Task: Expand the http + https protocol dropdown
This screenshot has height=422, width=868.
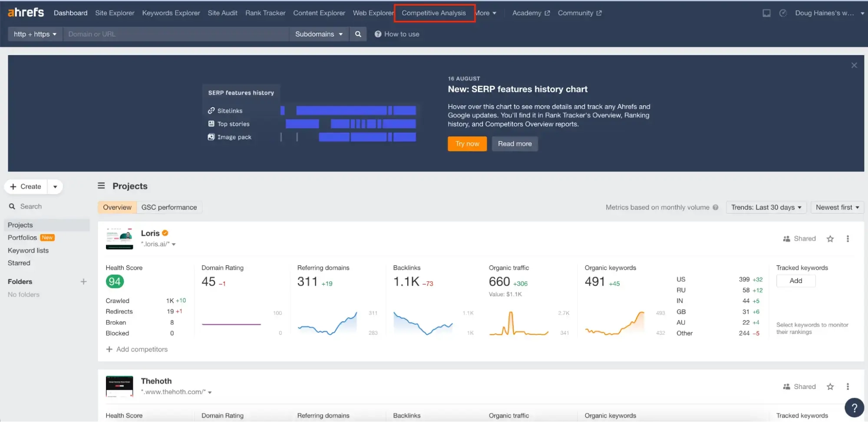Action: (x=35, y=34)
